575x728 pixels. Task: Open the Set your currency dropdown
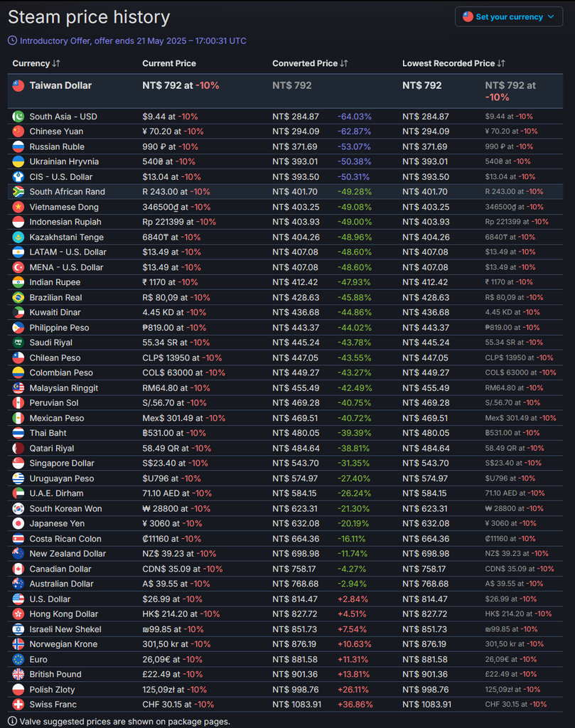[x=509, y=17]
